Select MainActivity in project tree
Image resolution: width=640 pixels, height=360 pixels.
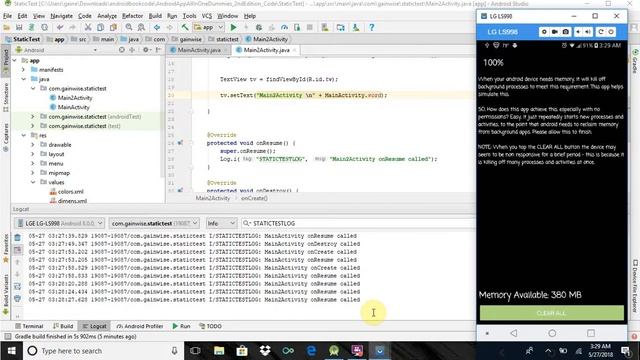tap(73, 107)
